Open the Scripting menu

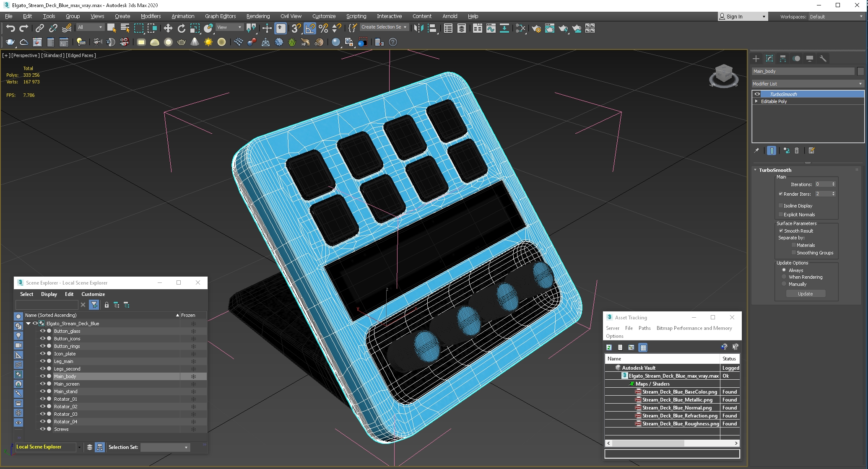click(356, 16)
